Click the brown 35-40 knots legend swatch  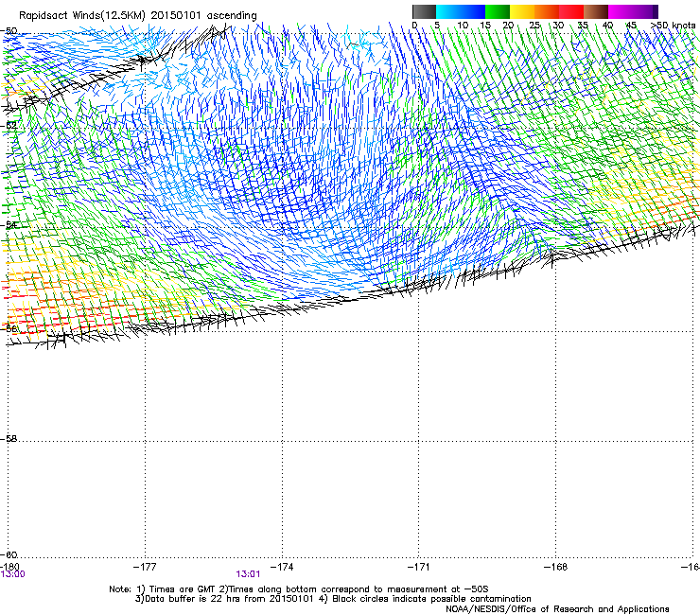coord(596,11)
